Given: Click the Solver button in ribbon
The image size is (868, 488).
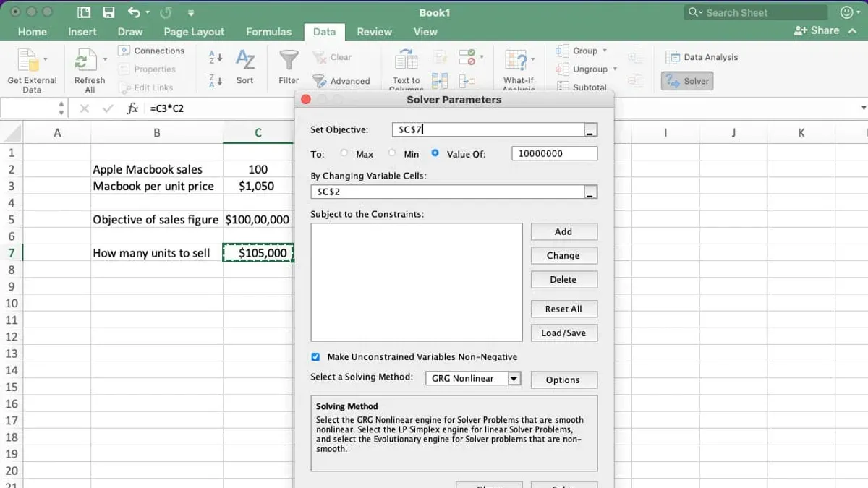Looking at the screenshot, I should pos(687,81).
